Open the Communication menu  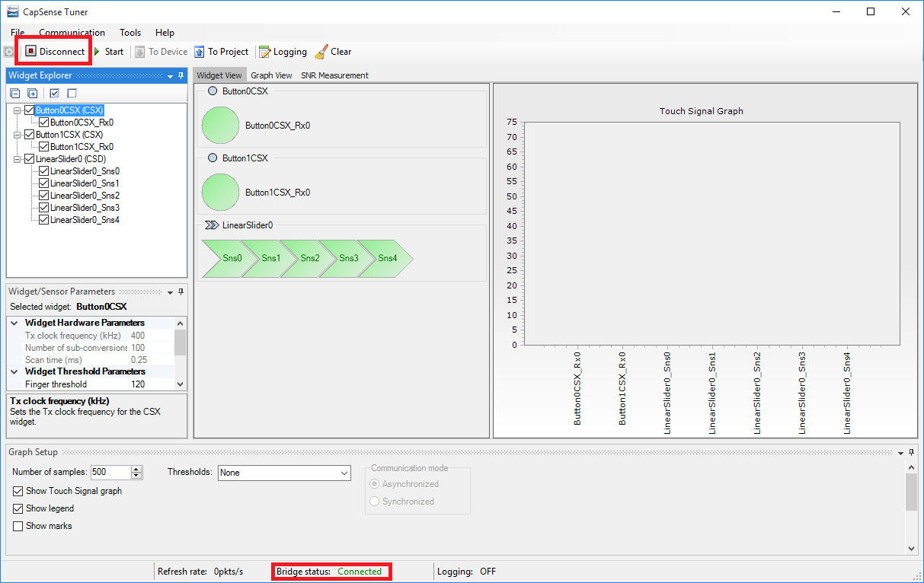(72, 33)
